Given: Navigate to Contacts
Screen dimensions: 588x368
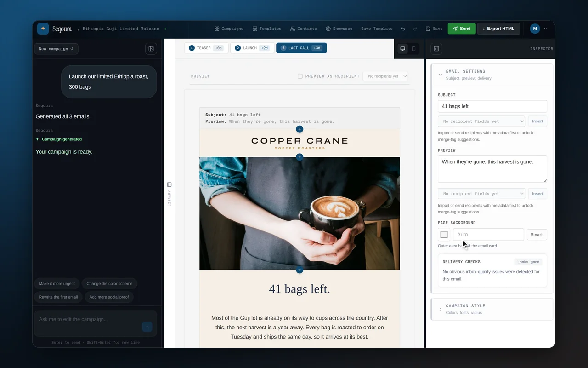Looking at the screenshot, I should pyautogui.click(x=304, y=29).
